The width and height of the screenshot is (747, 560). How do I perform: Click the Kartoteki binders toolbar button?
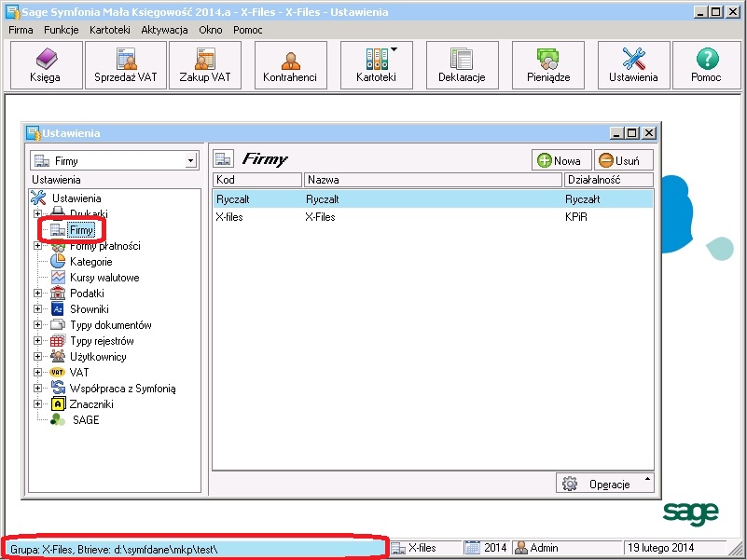[x=377, y=65]
